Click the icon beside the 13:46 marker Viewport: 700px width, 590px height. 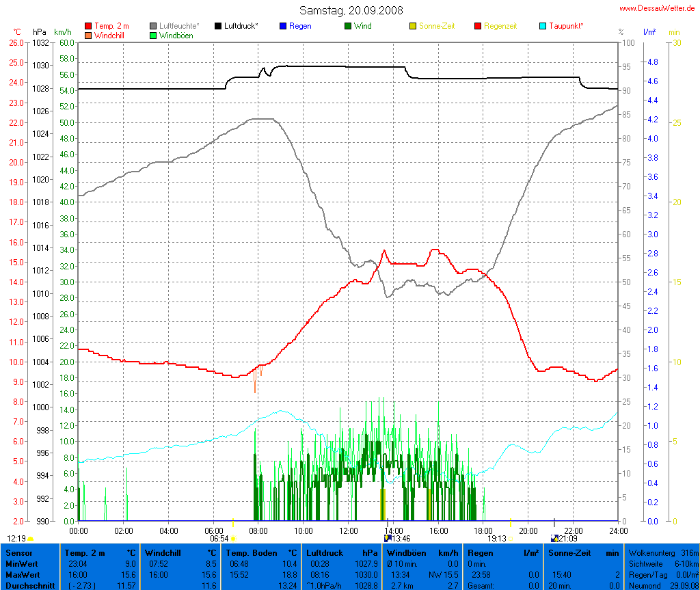[x=388, y=539]
